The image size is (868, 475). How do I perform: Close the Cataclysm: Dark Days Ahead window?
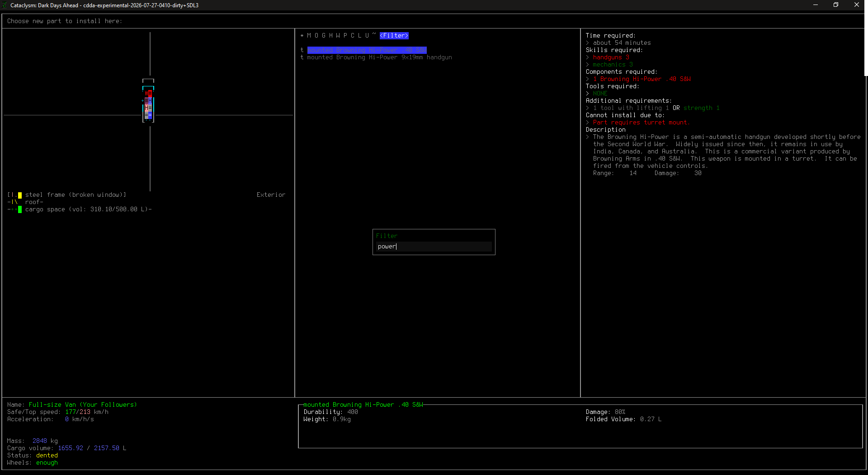pyautogui.click(x=857, y=5)
